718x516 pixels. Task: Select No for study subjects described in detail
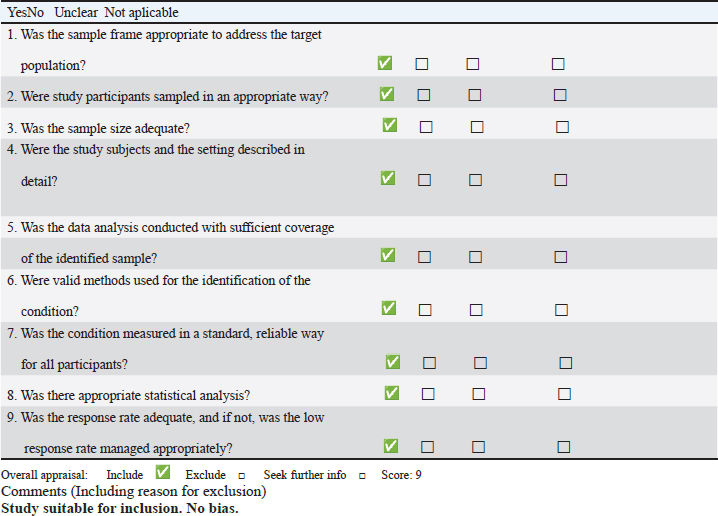(x=424, y=180)
